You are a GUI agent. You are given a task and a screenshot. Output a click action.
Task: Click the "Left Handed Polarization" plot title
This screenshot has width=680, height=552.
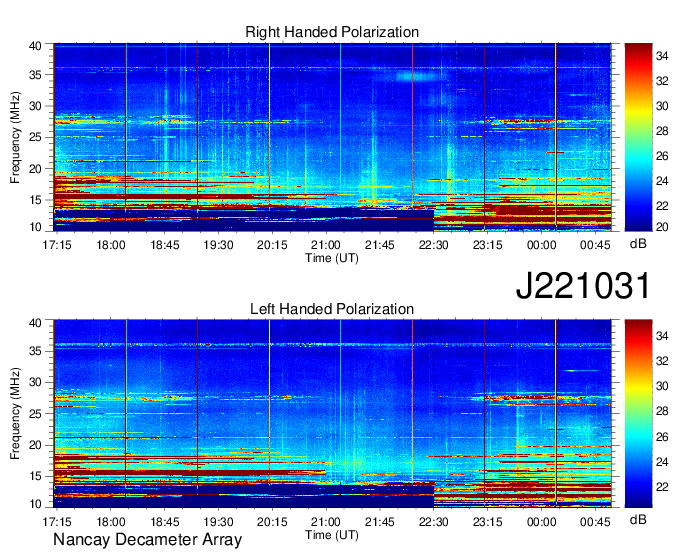point(332,309)
